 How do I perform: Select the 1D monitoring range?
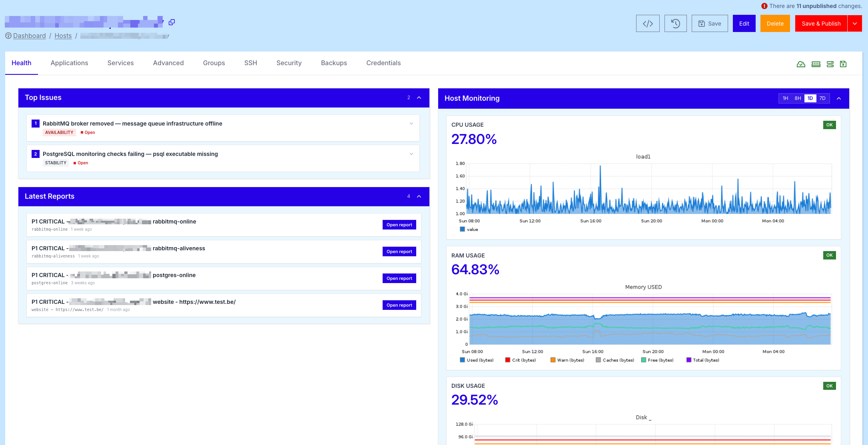point(810,98)
